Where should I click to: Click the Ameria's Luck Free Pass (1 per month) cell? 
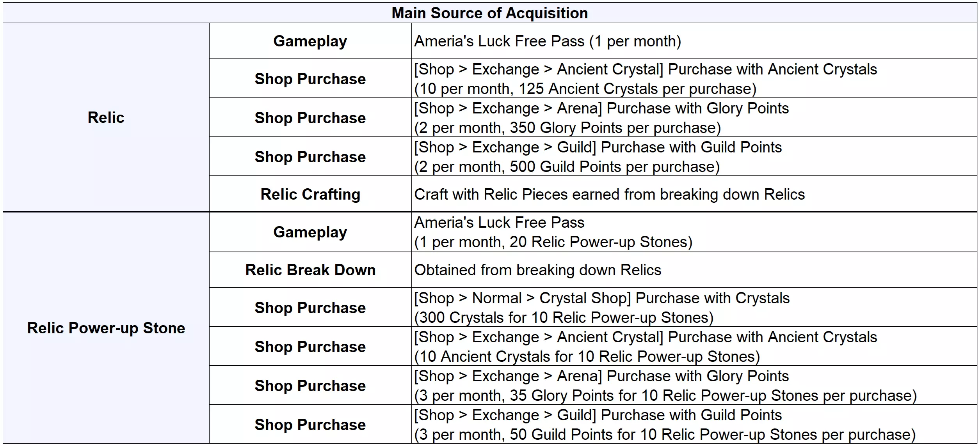click(x=547, y=41)
